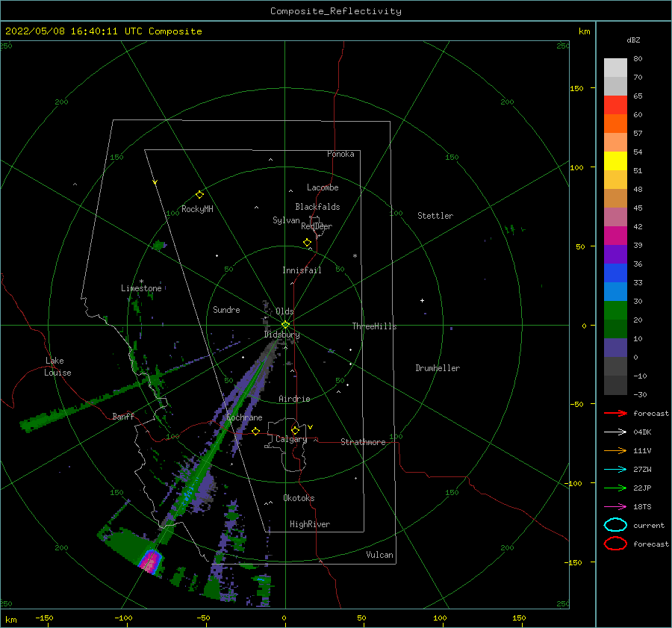Click the Drumheller label
The image size is (672, 628).
pyautogui.click(x=438, y=368)
